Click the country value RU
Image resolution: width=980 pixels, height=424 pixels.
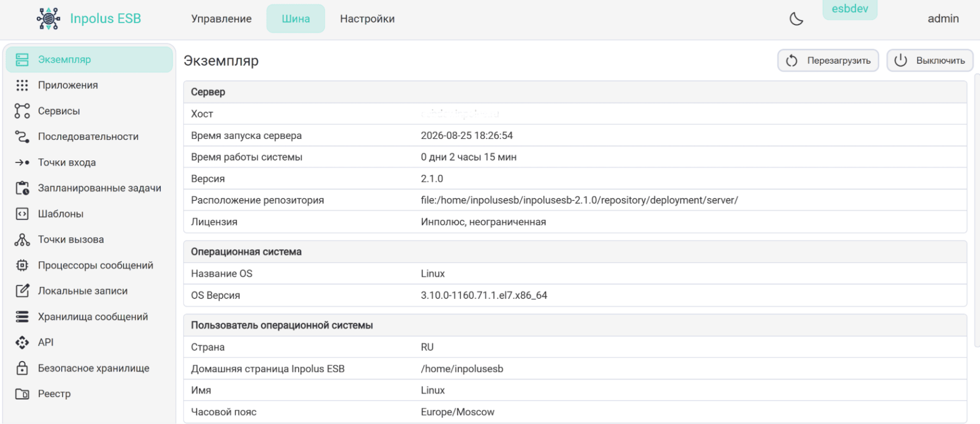tap(427, 347)
